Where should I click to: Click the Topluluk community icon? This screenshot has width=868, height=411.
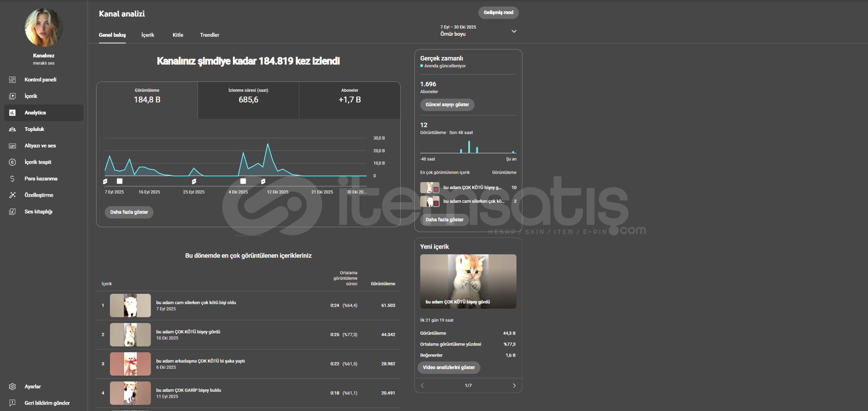(x=12, y=129)
